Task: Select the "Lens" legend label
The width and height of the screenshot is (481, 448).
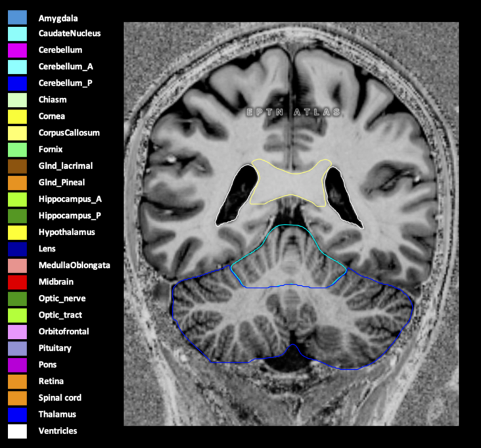Action: (x=47, y=248)
